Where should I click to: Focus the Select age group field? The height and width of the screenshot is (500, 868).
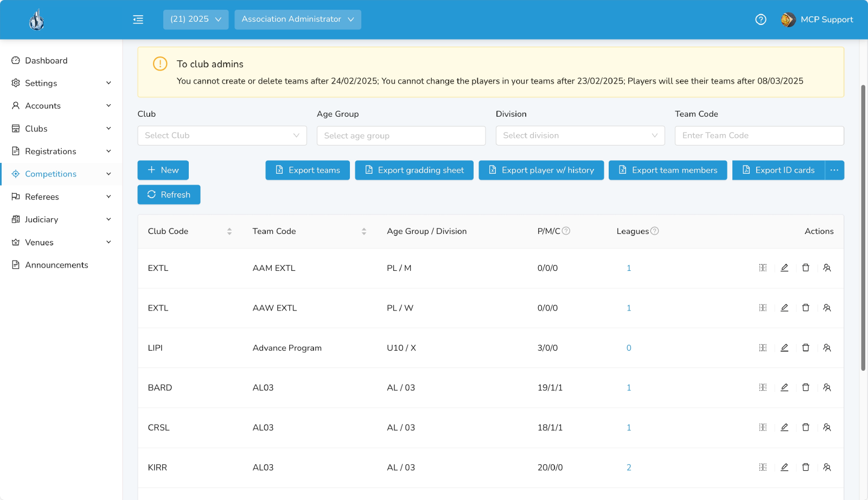[x=401, y=136]
